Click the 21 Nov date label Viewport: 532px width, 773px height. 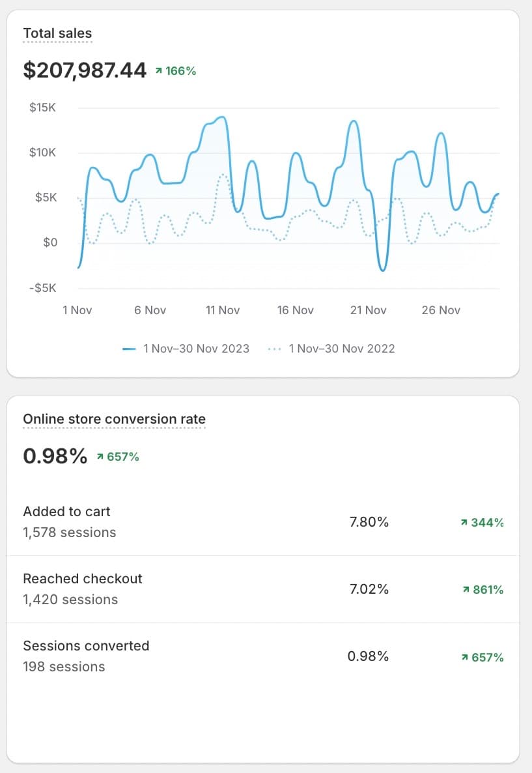coord(369,310)
